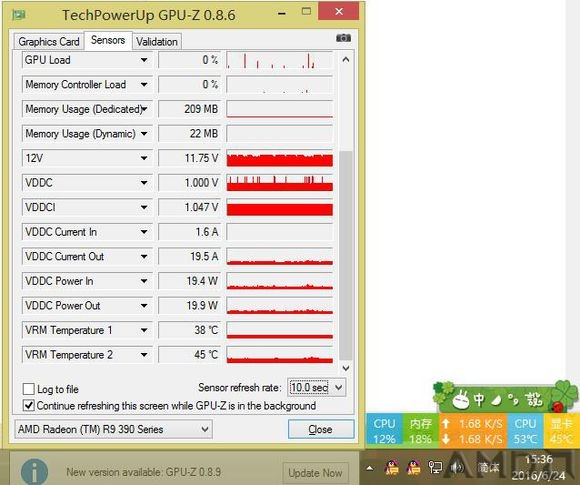Switch to the Graphics Card tab
Viewport: 580px width, 485px height.
click(49, 42)
